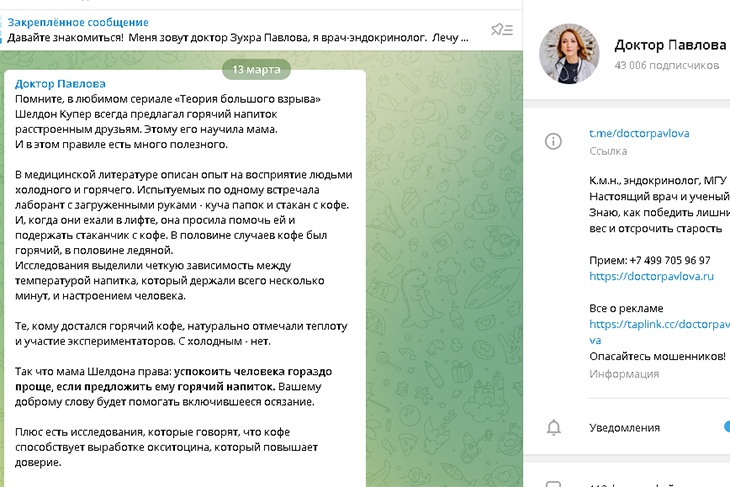Click the line 'Плюс есть исследования, которые говорят'

click(153, 432)
